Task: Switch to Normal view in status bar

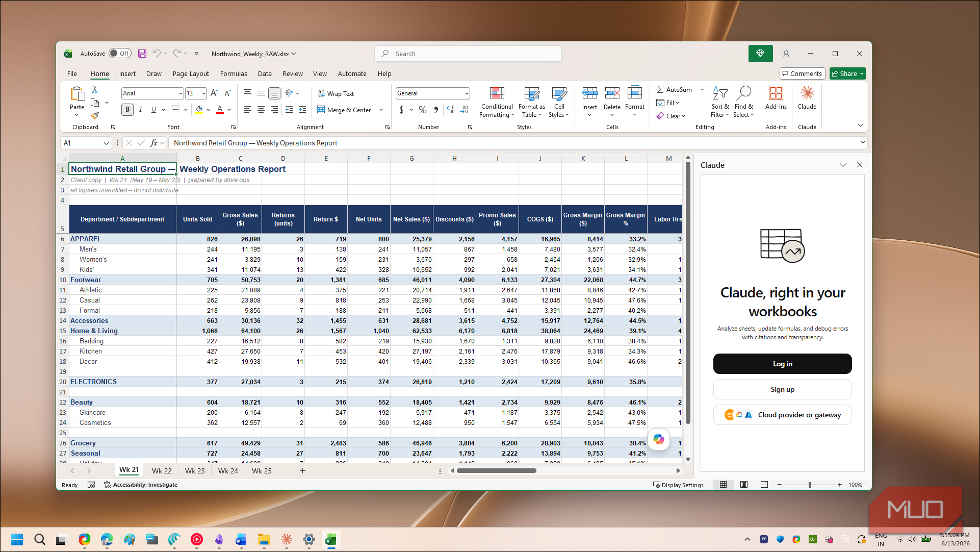Action: point(723,485)
